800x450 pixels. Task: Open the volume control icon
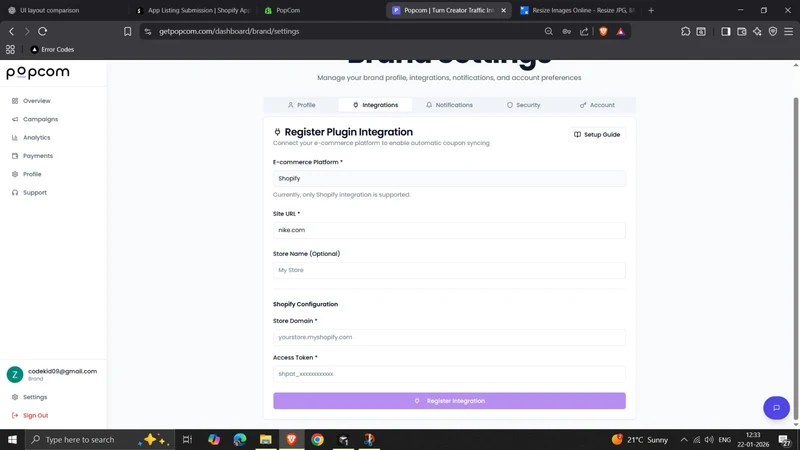tap(709, 440)
